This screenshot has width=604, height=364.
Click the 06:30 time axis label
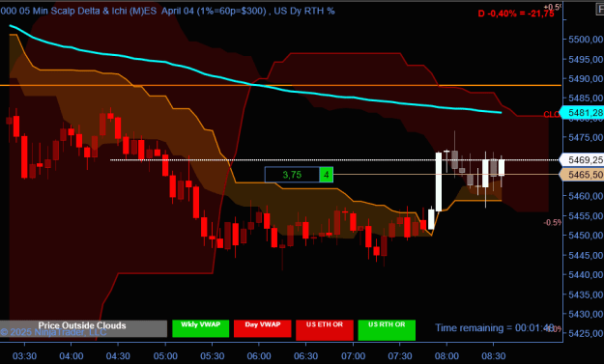point(305,356)
